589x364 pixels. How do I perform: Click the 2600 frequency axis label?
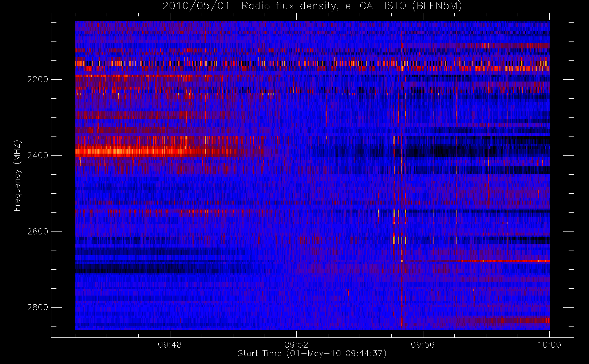pyautogui.click(x=37, y=232)
